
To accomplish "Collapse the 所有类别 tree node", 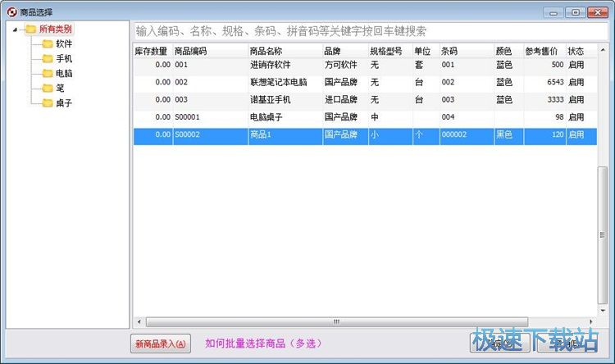I will point(15,30).
